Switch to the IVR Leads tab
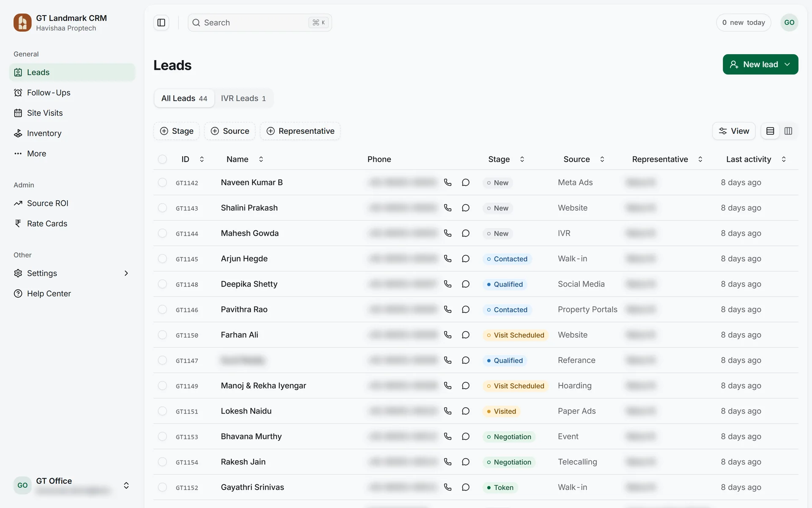The image size is (812, 508). point(243,98)
